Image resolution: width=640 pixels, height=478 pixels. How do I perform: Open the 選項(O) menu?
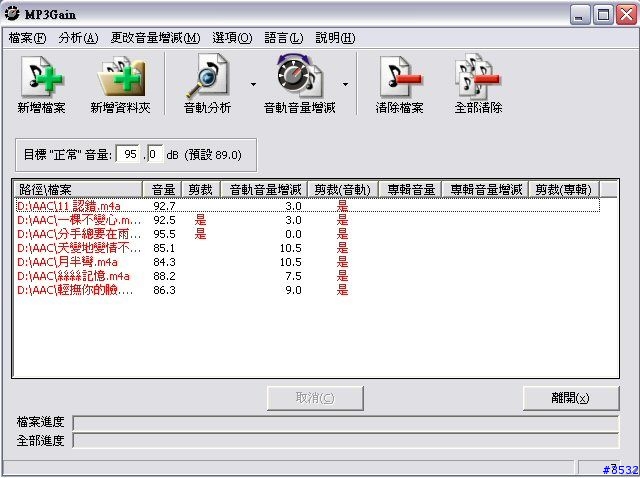[x=232, y=38]
